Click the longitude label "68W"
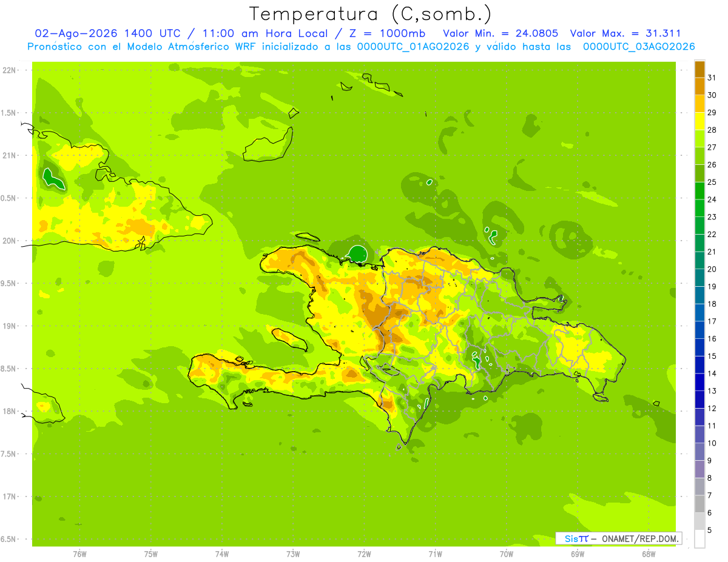This screenshot has width=728, height=562. click(649, 554)
